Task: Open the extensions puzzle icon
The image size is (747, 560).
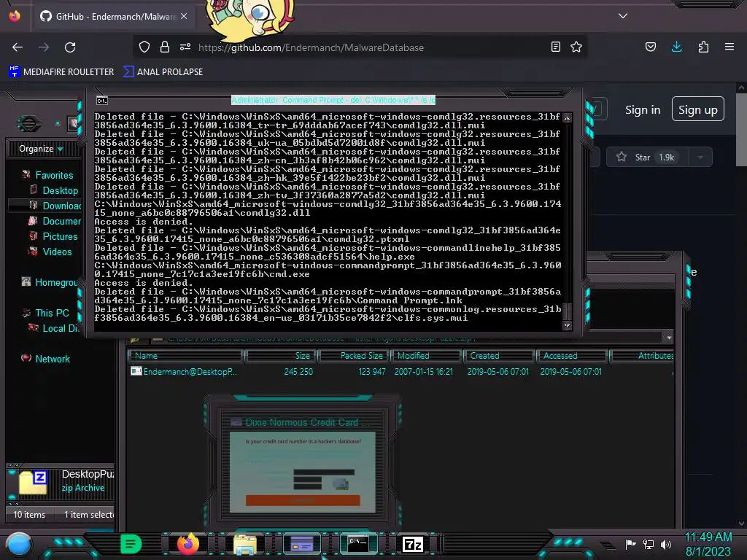Action: [x=703, y=47]
